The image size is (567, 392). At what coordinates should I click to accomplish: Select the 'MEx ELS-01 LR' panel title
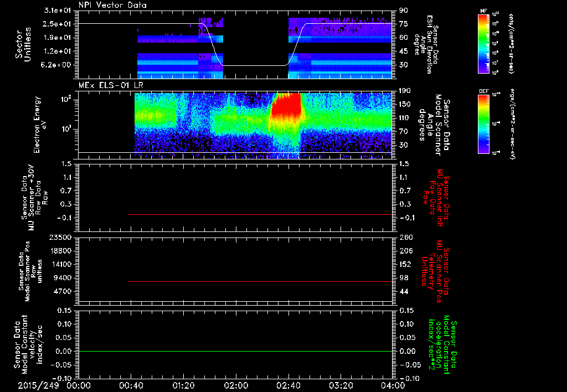coord(111,85)
